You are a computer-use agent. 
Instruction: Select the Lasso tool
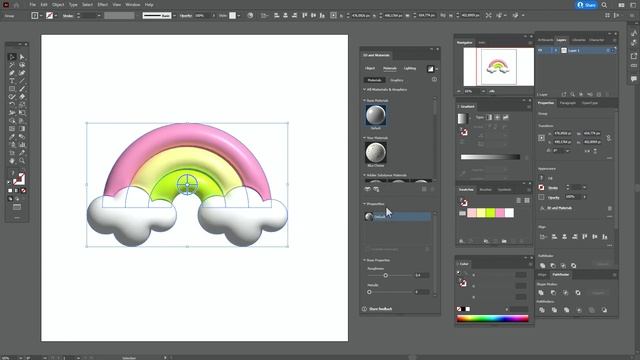[22, 65]
